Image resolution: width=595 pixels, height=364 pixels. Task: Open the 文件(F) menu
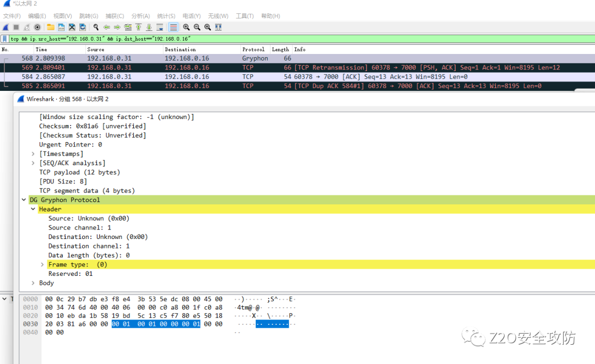pos(12,16)
